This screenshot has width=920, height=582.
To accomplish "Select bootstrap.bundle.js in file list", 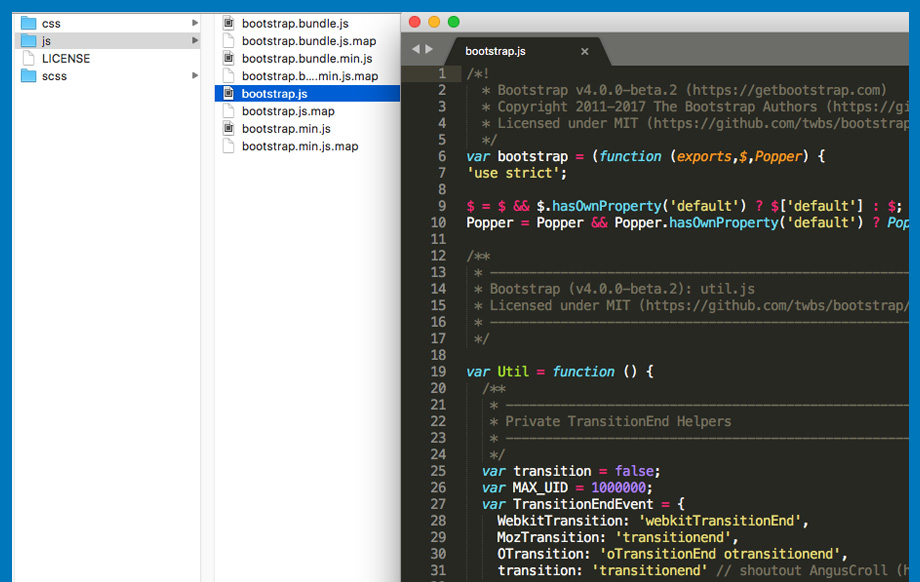I will [295, 23].
